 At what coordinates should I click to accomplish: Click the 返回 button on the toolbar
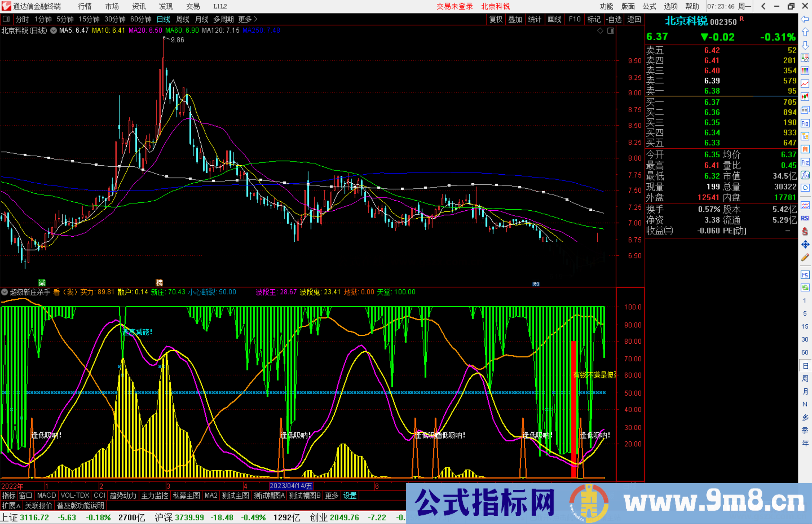click(634, 19)
